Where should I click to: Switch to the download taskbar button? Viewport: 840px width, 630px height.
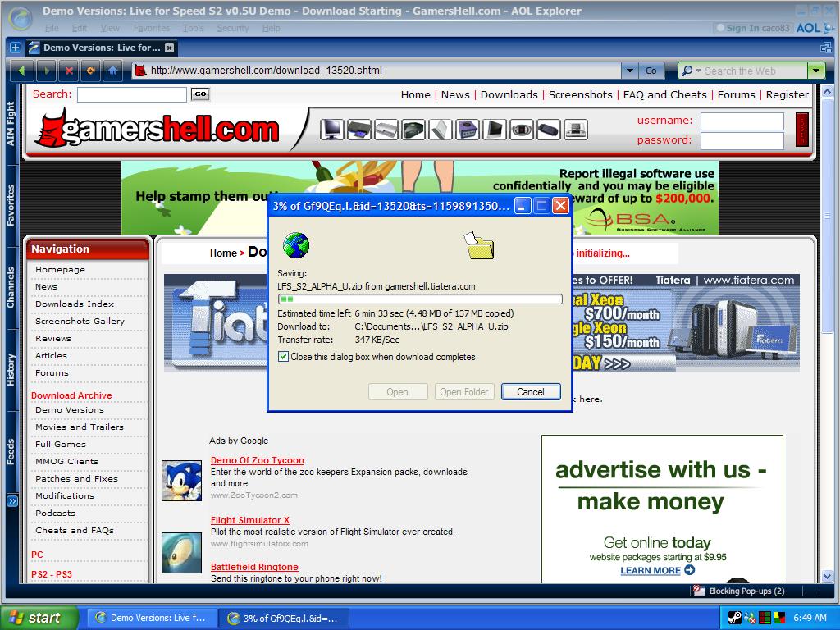[x=285, y=619]
